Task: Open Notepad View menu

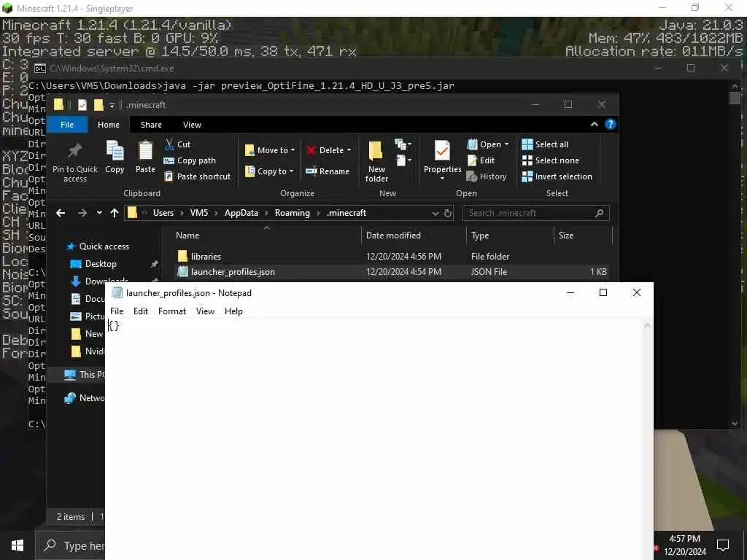Action: (205, 311)
